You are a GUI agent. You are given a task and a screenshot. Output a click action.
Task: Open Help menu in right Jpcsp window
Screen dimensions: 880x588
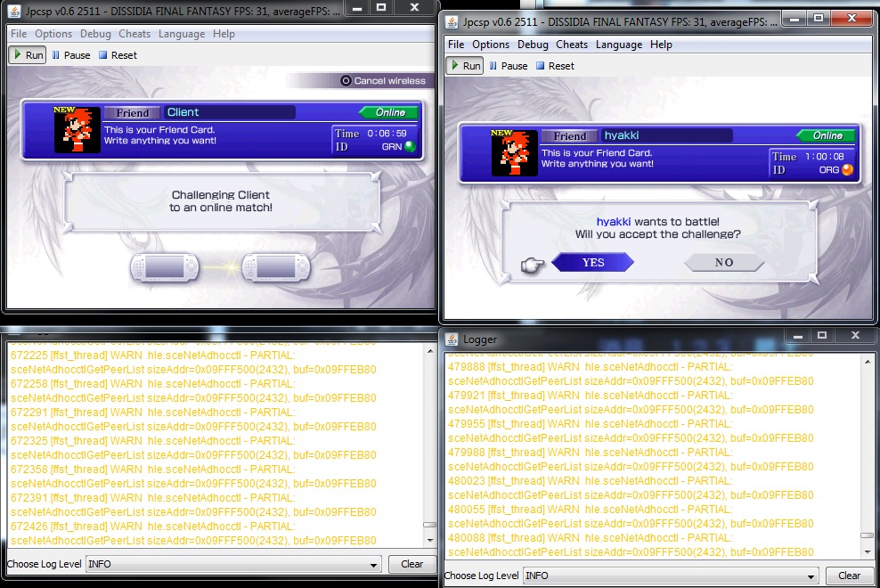[661, 45]
